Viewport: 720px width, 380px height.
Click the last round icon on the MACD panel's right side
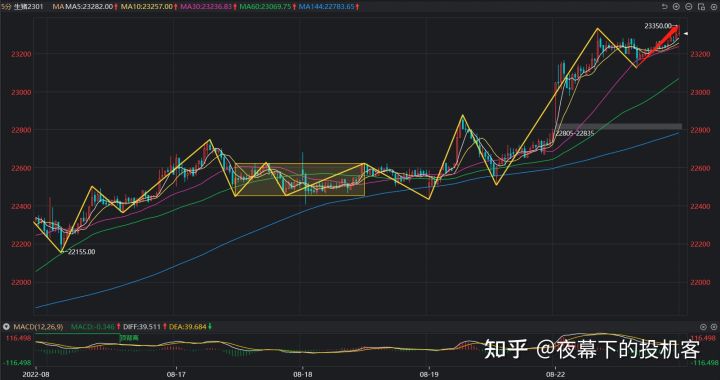[x=713, y=327]
